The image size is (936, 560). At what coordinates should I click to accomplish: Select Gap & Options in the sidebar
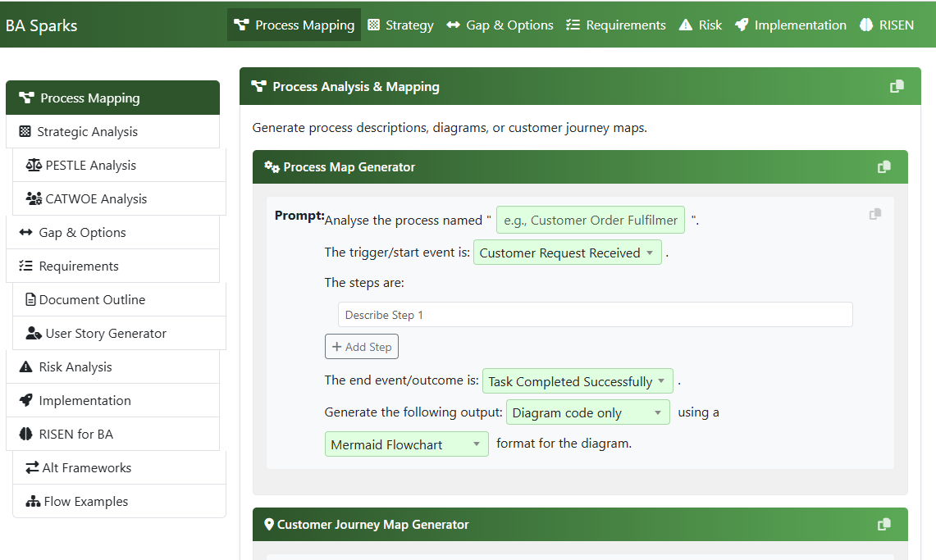113,233
